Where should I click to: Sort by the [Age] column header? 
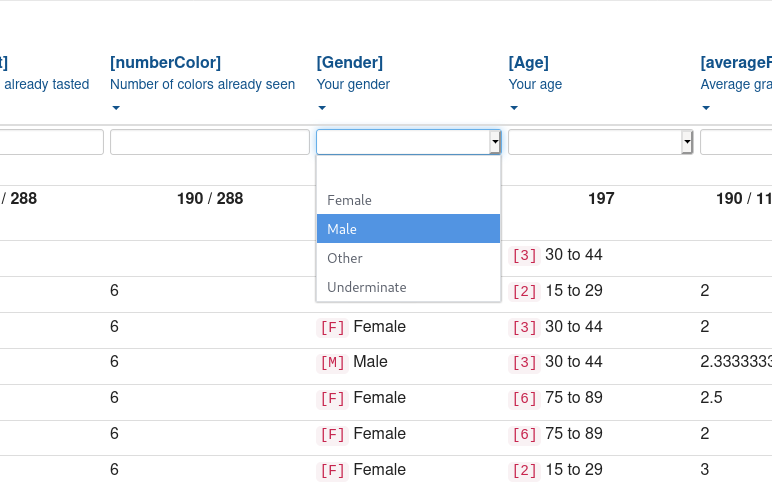click(528, 63)
